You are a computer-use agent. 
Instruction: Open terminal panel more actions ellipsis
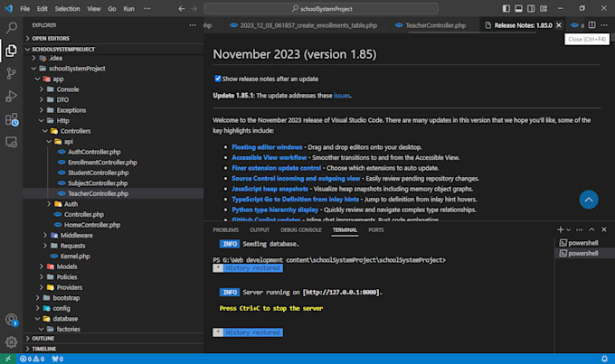pos(580,229)
